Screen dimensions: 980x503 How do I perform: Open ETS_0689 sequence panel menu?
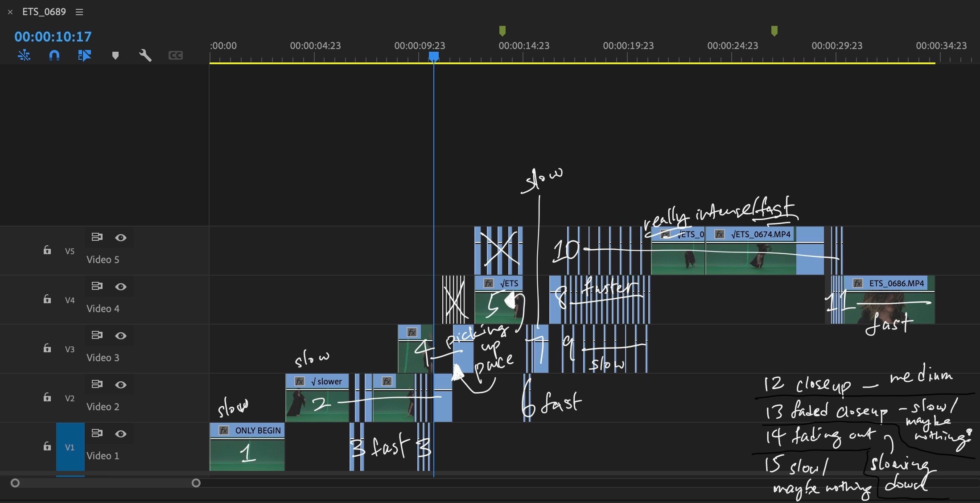coord(79,12)
